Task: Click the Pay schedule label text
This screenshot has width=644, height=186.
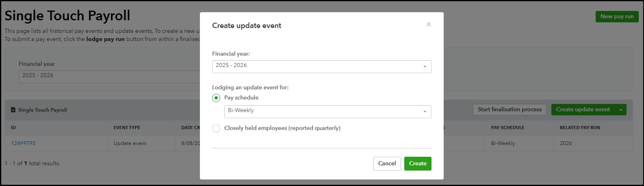Action: pyautogui.click(x=241, y=98)
